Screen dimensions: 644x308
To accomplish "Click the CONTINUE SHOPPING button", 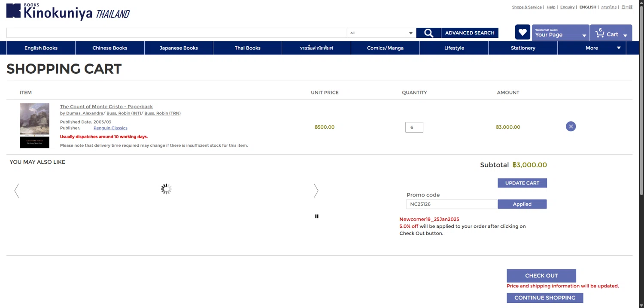I will (x=545, y=298).
